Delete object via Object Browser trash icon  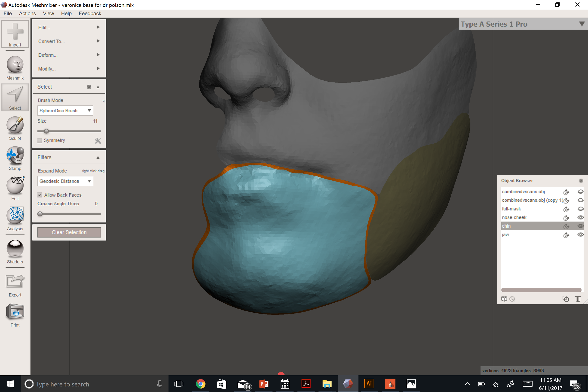pos(578,299)
